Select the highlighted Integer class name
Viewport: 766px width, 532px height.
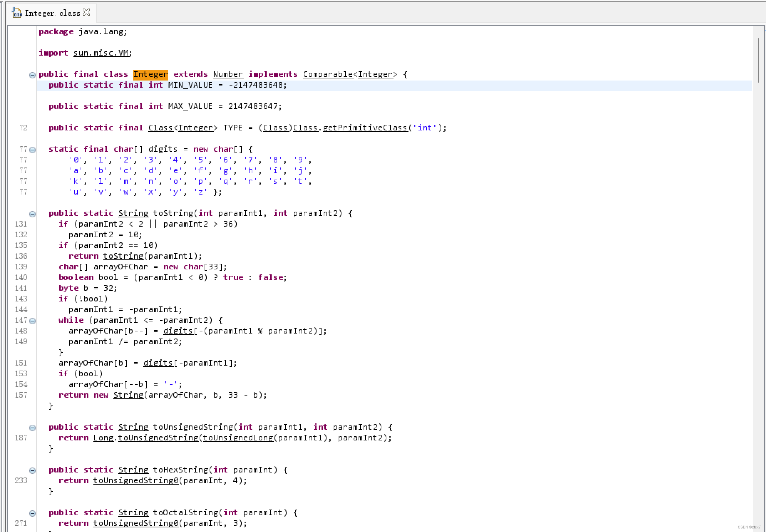(150, 74)
